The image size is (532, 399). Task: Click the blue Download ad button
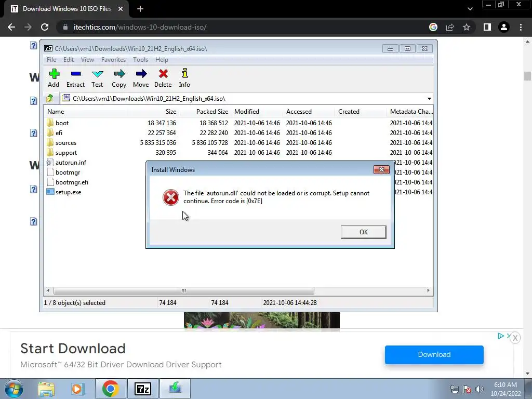pyautogui.click(x=434, y=354)
